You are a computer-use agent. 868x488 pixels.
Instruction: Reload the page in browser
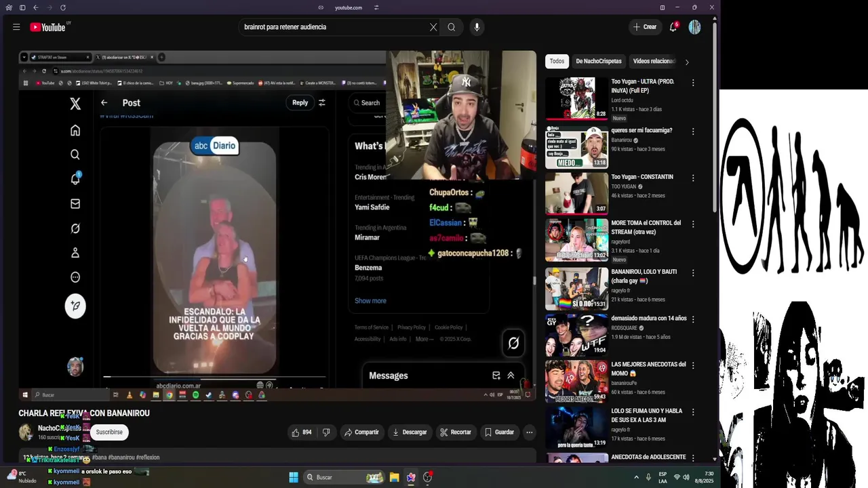(x=63, y=7)
